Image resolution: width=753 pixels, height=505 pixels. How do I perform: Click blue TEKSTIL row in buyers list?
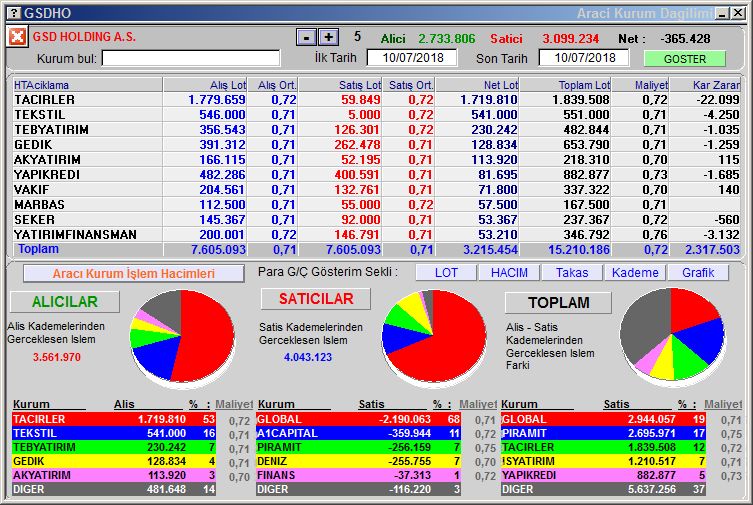point(114,433)
